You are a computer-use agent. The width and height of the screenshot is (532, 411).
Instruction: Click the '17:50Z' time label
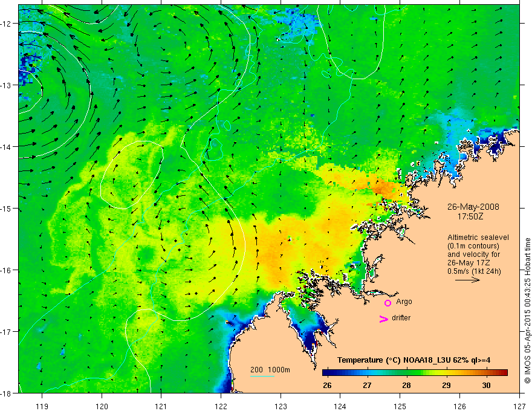[470, 216]
